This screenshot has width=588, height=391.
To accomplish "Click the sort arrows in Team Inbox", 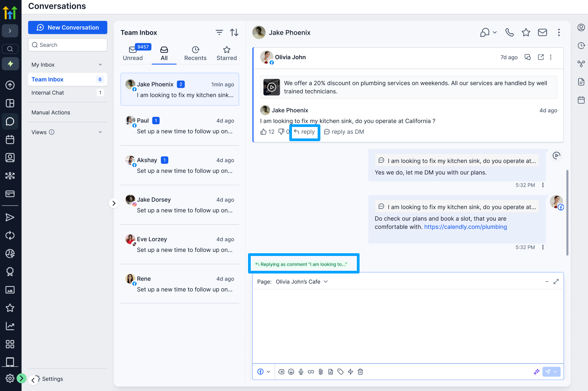I will point(234,32).
